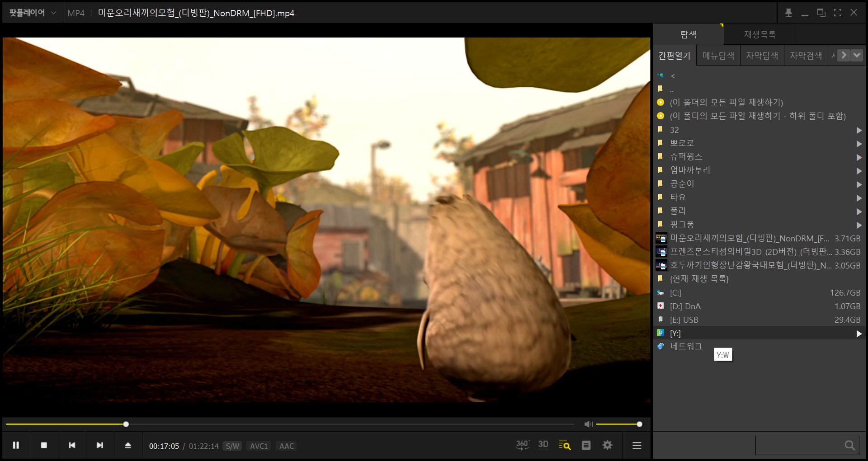868x461 pixels.
Task: Click the search magnifier icon
Action: coord(850,446)
